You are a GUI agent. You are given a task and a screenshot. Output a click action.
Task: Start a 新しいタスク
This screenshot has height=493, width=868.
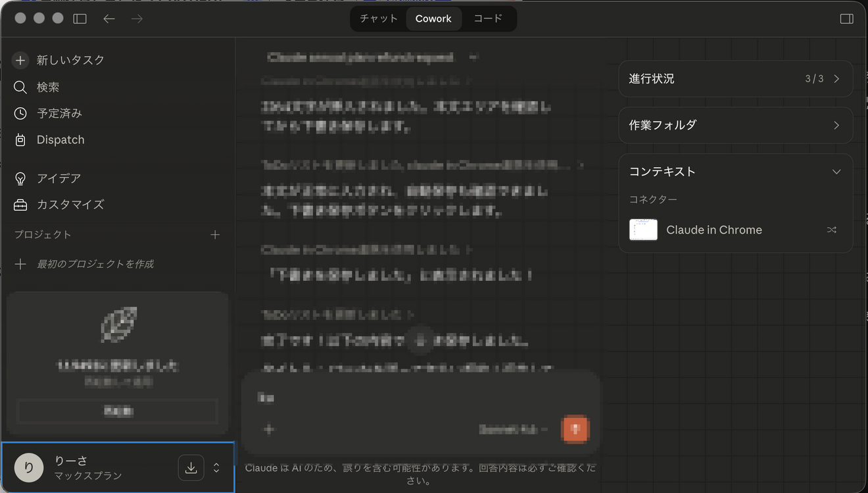pos(70,60)
